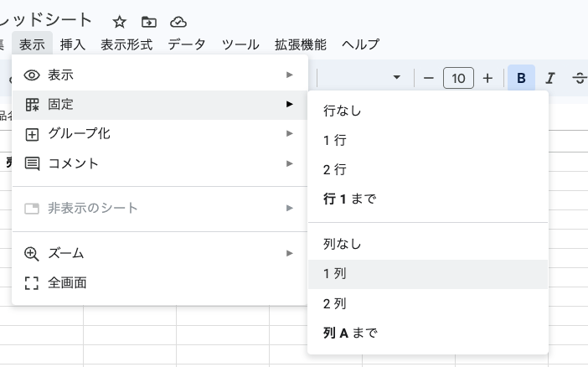The width and height of the screenshot is (588, 367).
Task: Click the font size input field
Action: [458, 78]
